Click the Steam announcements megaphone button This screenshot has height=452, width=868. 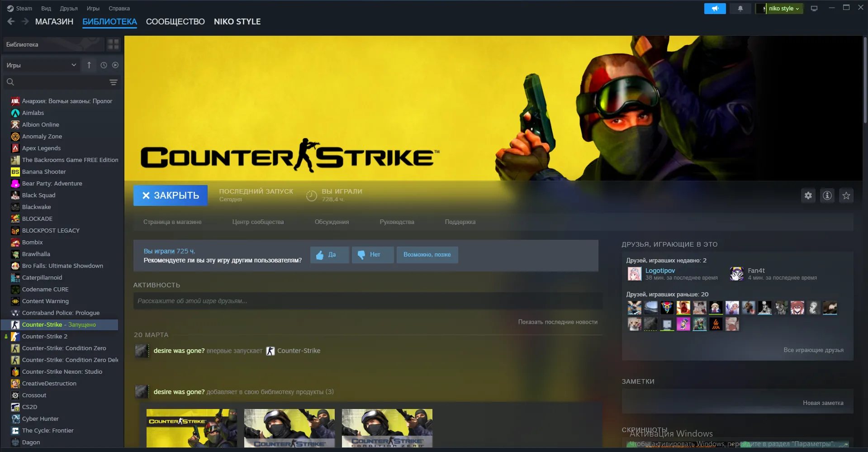[x=715, y=9]
